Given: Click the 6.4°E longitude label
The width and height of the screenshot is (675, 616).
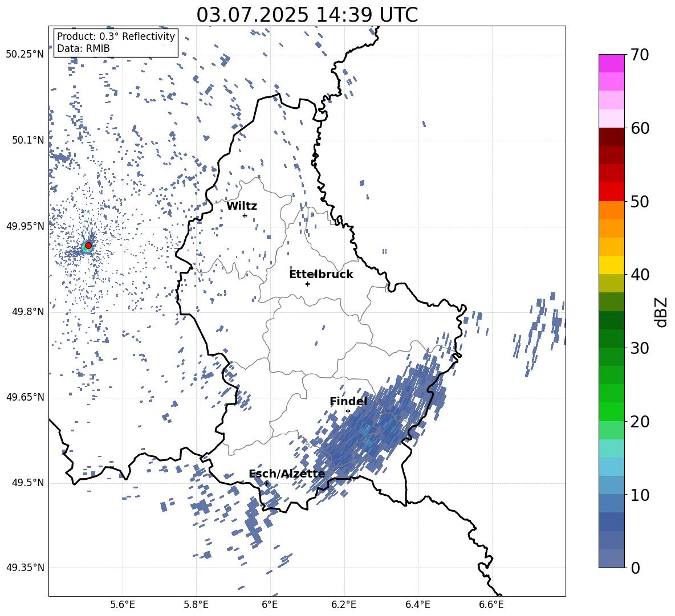Looking at the screenshot, I should click(417, 605).
